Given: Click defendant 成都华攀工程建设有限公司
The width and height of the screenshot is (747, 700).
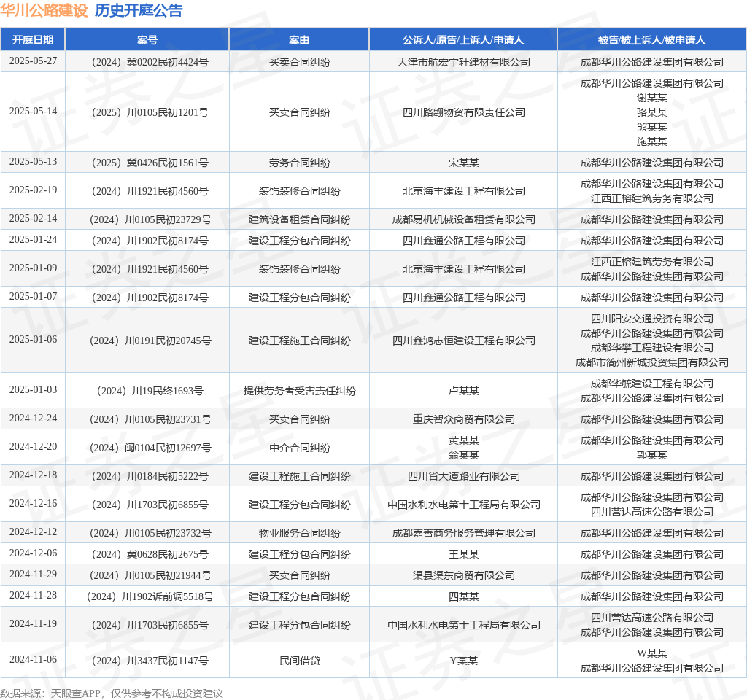Looking at the screenshot, I should click(x=651, y=348).
